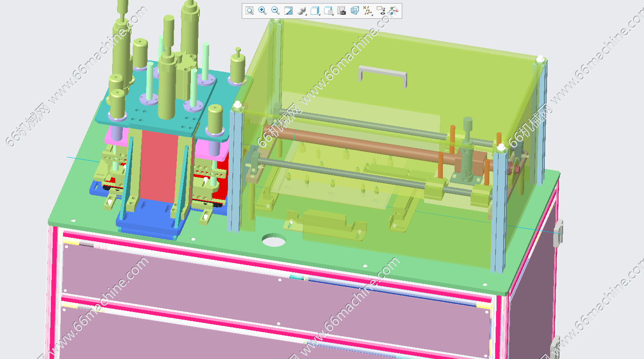Expand the Saved Orientations cube dropdown

point(315,11)
